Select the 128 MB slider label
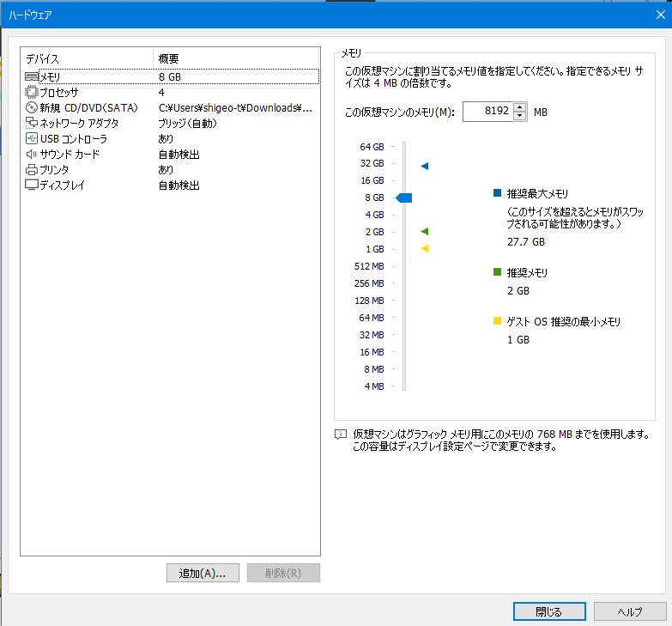This screenshot has height=626, width=672. 369,301
